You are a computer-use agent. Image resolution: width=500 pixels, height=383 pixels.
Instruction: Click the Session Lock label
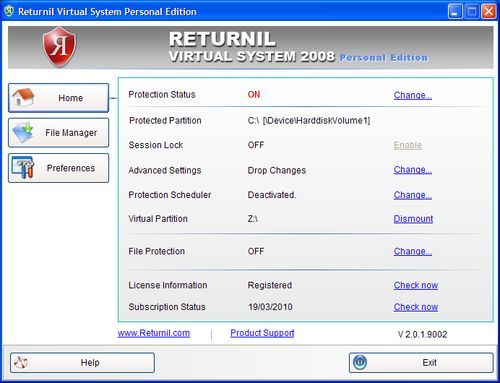[156, 145]
